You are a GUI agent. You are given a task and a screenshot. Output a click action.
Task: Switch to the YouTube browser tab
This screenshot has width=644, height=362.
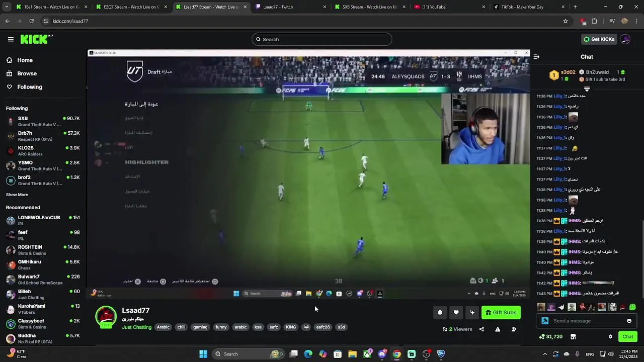(450, 7)
